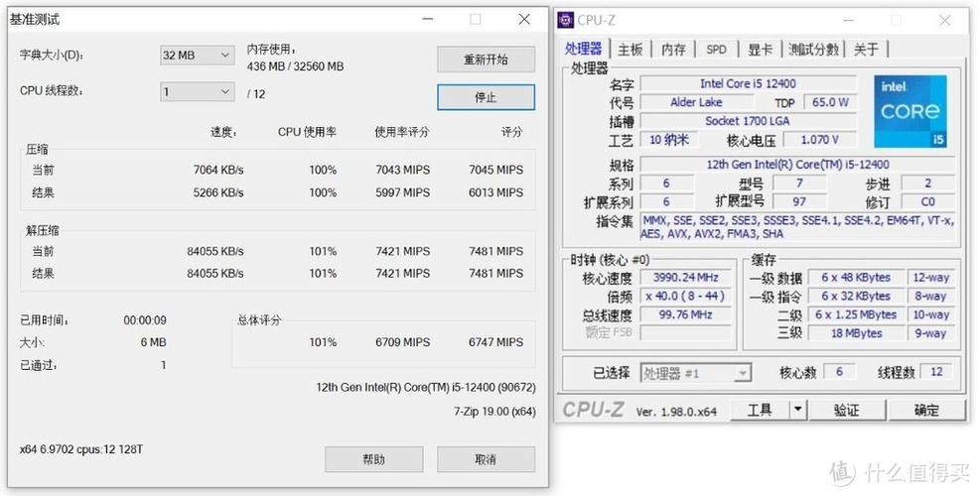Click the 帮助 help button in the benchmark window
980x496 pixels.
click(373, 459)
